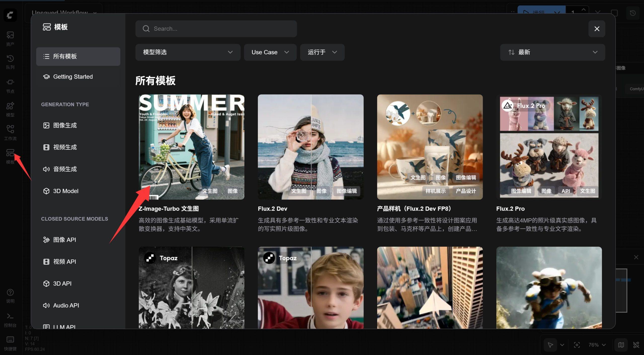Open the Use Case dropdown
Screen dimensions: 644x355
tap(270, 52)
